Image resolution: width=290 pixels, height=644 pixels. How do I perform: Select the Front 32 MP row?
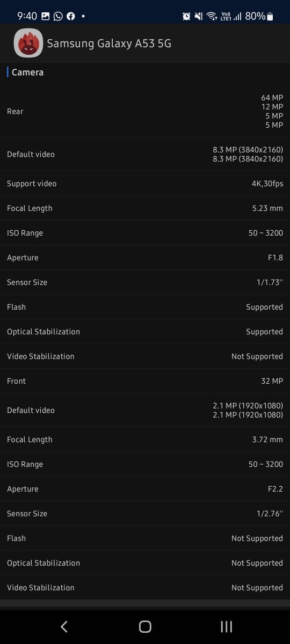pos(145,381)
